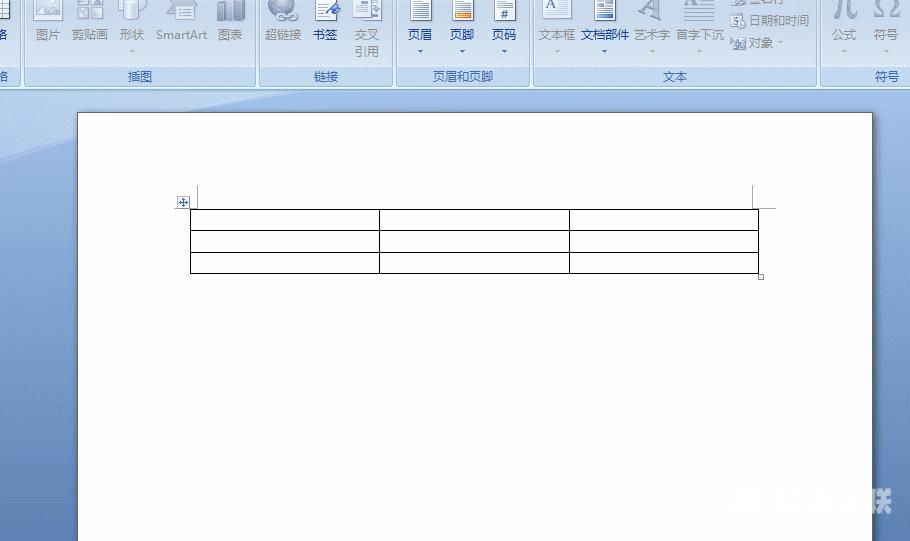Click the 超链接 hyperlink button

pos(283,24)
